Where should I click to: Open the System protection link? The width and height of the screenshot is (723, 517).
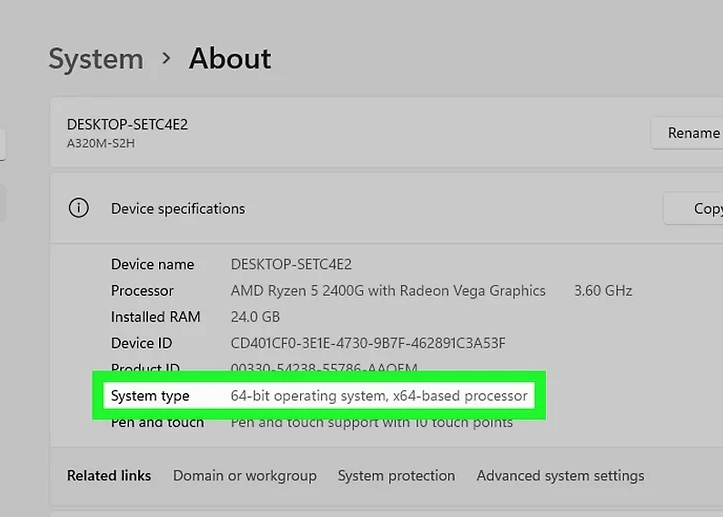(396, 476)
